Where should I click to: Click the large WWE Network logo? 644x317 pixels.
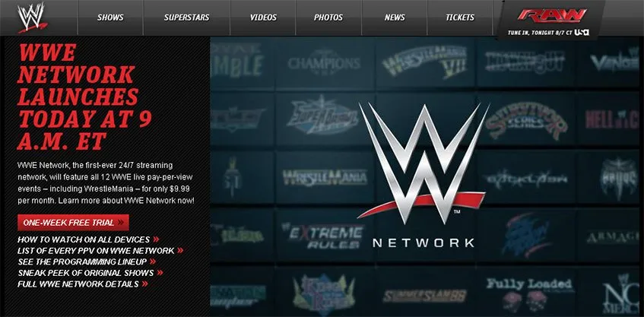tap(423, 176)
